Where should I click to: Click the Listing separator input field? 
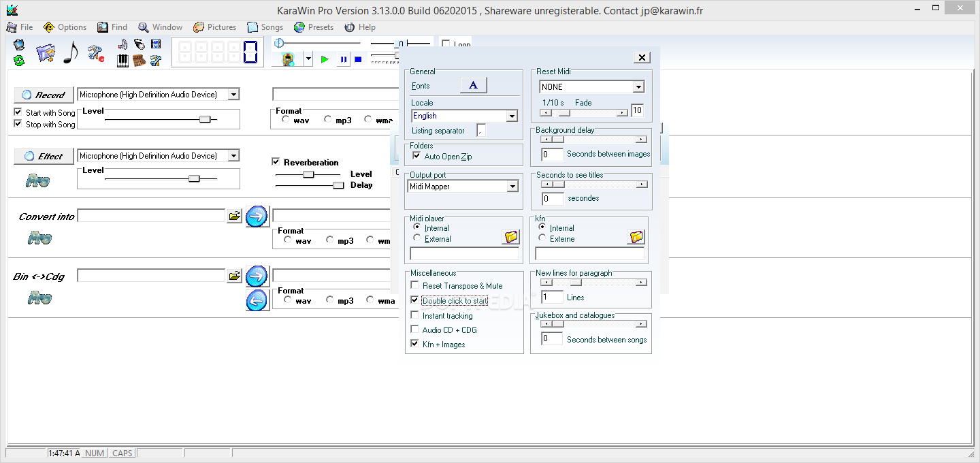tap(482, 130)
